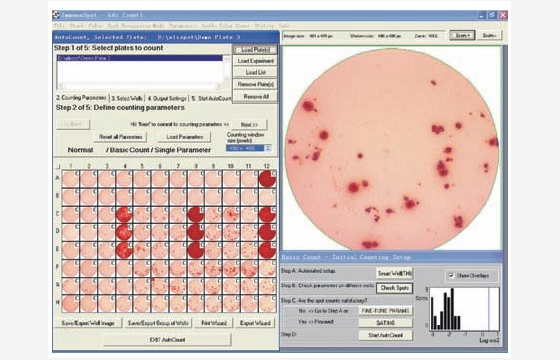Pick well E12 on the plate map

(267, 250)
